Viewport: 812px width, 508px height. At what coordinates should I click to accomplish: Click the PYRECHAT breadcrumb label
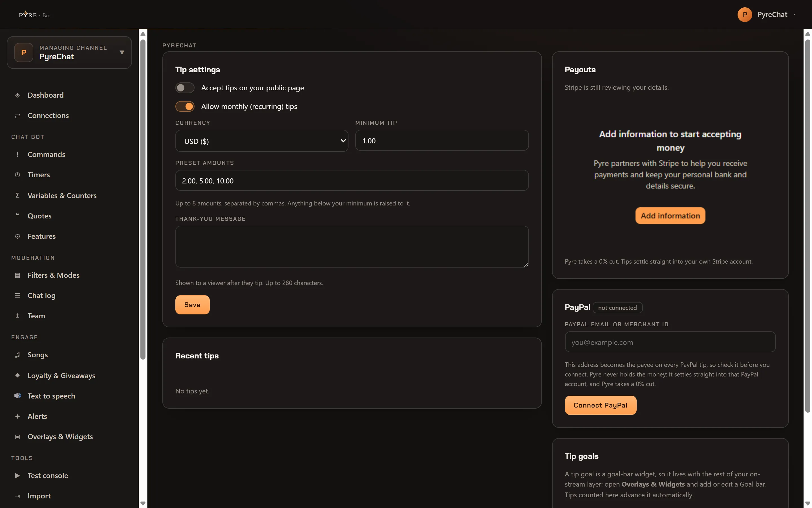179,45
